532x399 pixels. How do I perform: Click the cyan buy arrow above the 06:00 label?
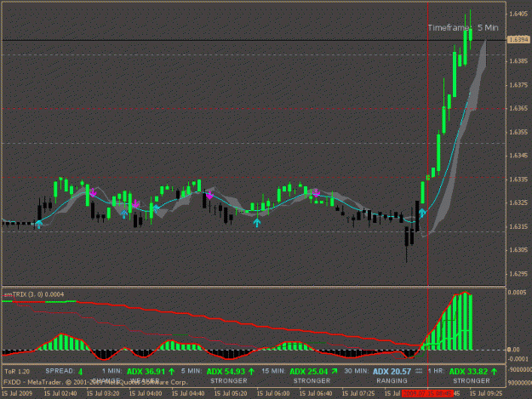coord(257,222)
